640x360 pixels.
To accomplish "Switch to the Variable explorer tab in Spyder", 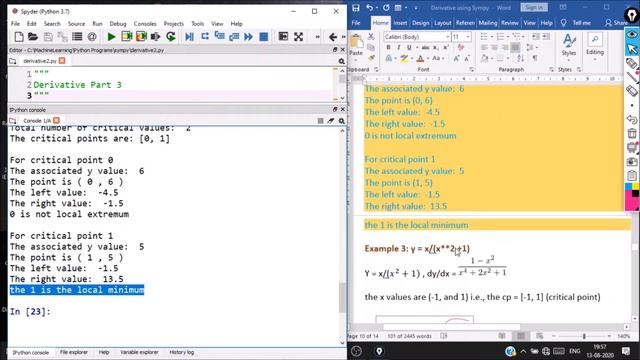I will [x=139, y=352].
